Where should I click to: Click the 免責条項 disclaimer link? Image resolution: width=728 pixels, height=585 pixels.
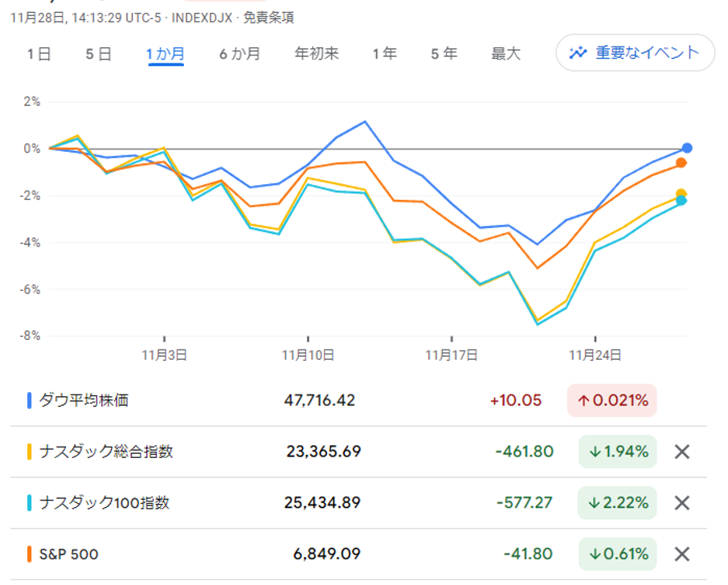pos(273,17)
